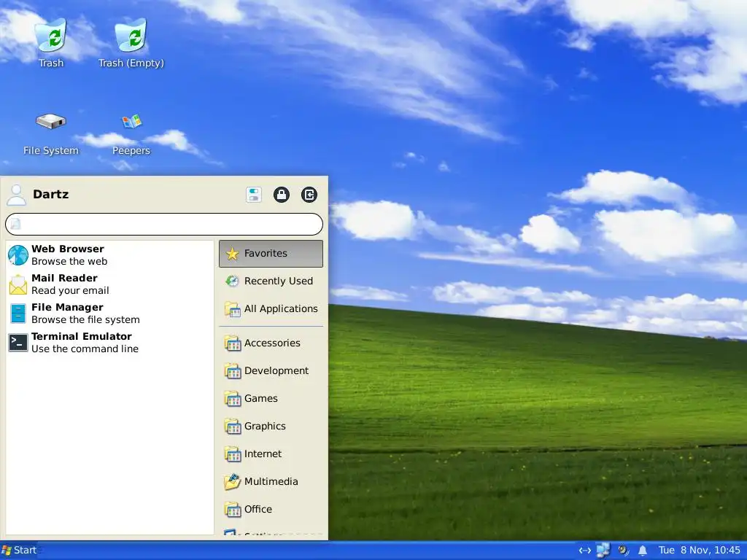This screenshot has width=747, height=560.
Task: Select the Recently Used category
Action: click(x=271, y=281)
